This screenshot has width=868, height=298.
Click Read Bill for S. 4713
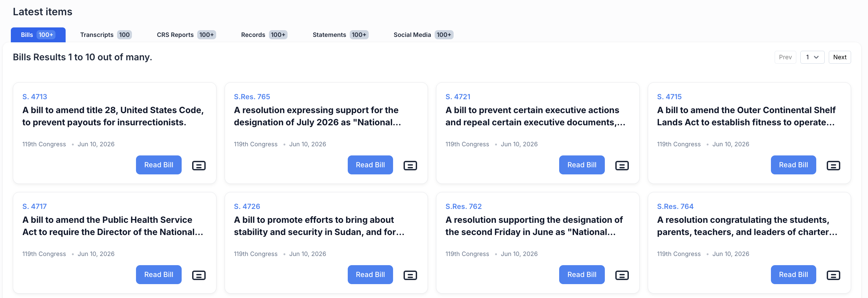click(159, 165)
